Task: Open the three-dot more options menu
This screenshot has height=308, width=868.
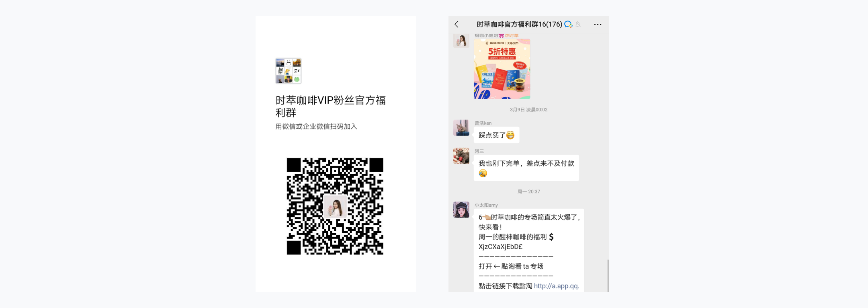Action: pyautogui.click(x=598, y=25)
